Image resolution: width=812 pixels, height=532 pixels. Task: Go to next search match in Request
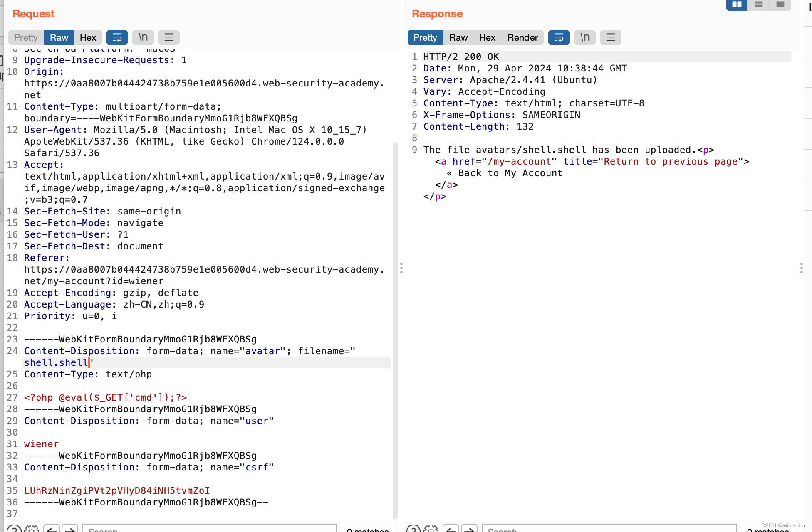click(x=70, y=529)
